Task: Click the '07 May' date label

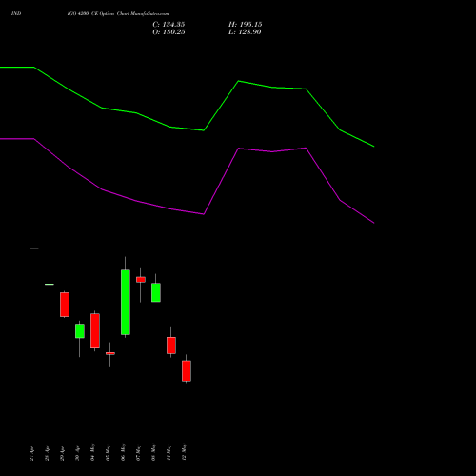Action: (138, 452)
